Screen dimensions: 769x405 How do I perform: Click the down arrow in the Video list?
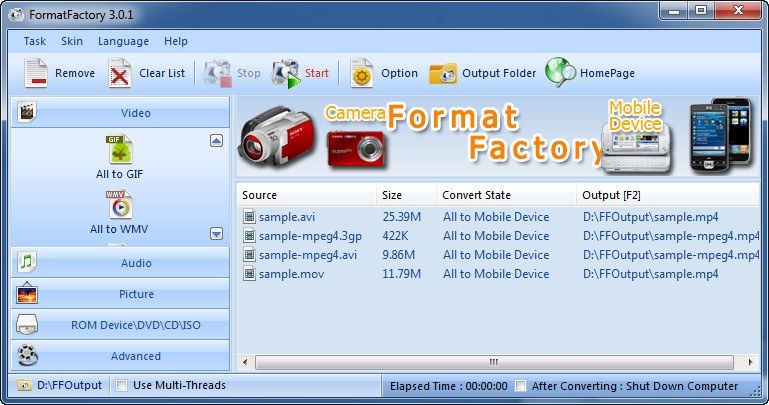216,233
